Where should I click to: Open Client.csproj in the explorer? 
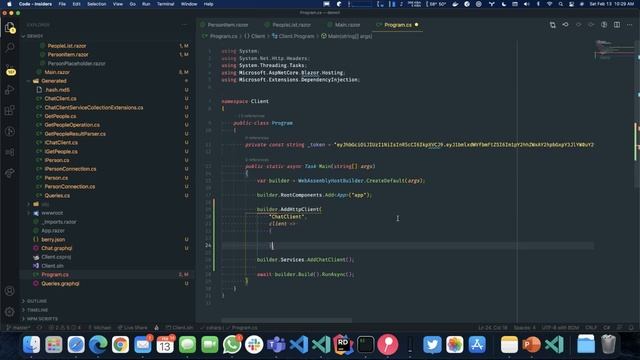tap(56, 257)
